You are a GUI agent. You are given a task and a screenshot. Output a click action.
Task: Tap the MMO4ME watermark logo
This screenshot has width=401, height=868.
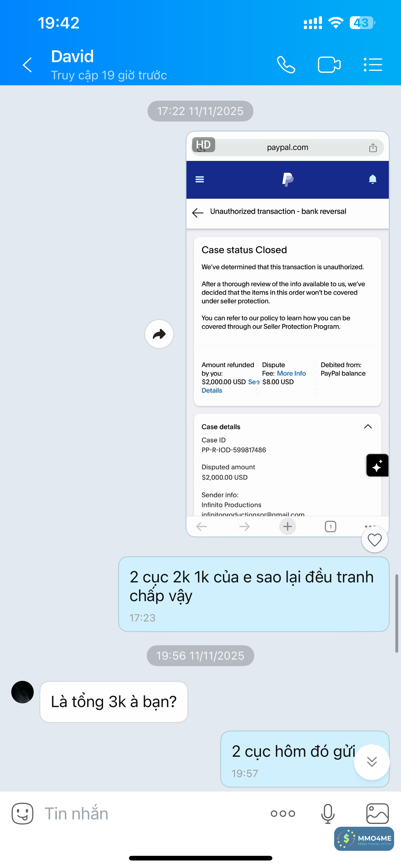pos(364,839)
